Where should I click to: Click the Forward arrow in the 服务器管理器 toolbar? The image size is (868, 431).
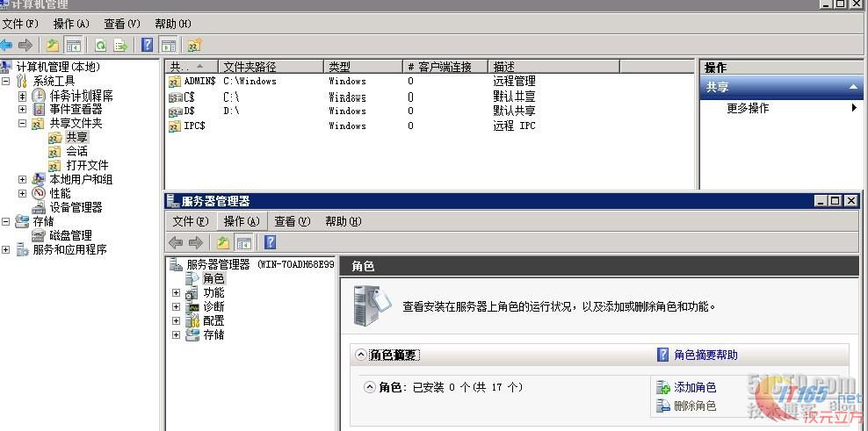pyautogui.click(x=195, y=242)
